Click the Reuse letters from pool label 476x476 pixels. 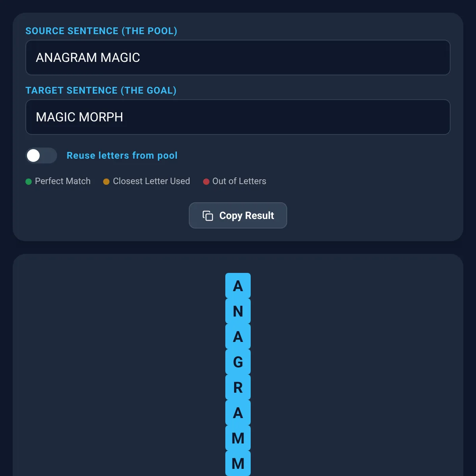click(122, 155)
